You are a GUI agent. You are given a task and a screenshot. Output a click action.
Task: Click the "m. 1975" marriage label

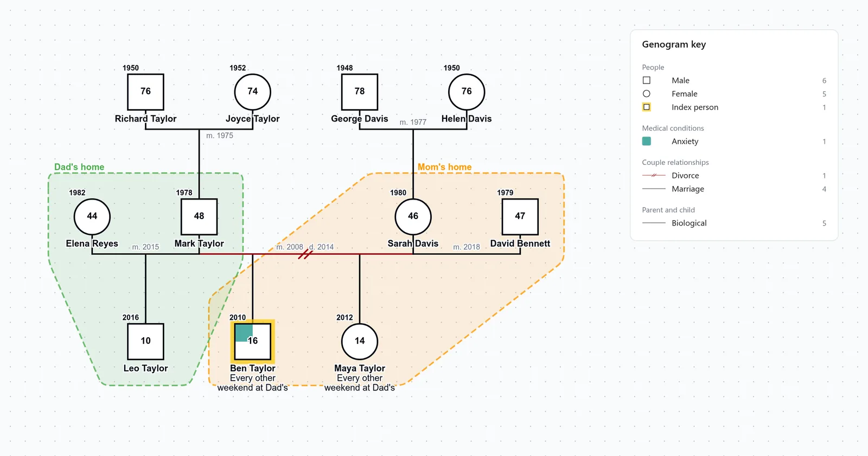click(220, 136)
